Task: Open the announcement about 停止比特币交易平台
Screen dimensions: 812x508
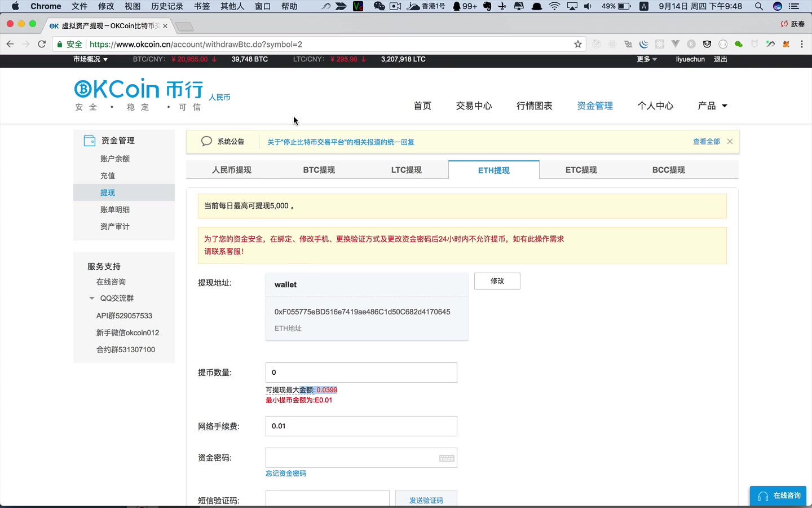Action: click(x=341, y=142)
